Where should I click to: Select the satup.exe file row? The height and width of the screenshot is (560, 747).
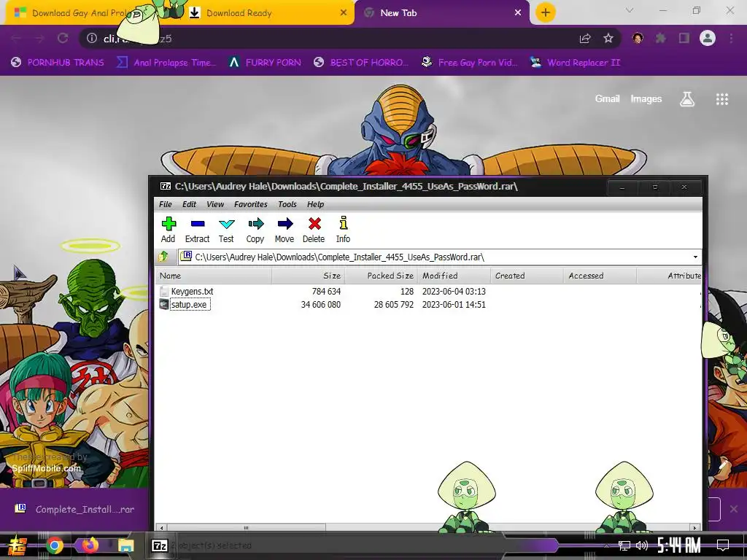pos(427,305)
